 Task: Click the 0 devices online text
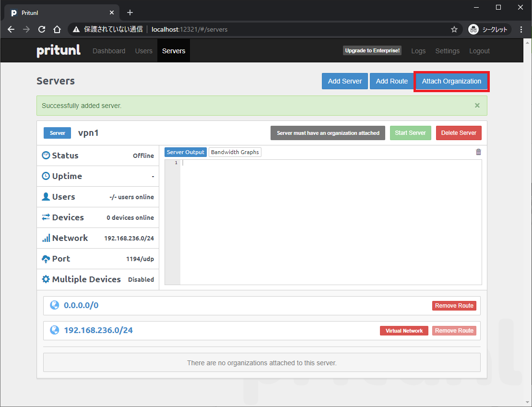[x=130, y=217]
